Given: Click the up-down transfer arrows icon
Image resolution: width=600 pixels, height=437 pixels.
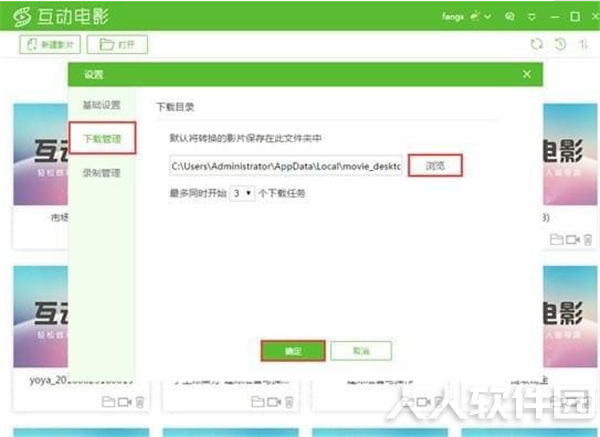Looking at the screenshot, I should pos(583,44).
